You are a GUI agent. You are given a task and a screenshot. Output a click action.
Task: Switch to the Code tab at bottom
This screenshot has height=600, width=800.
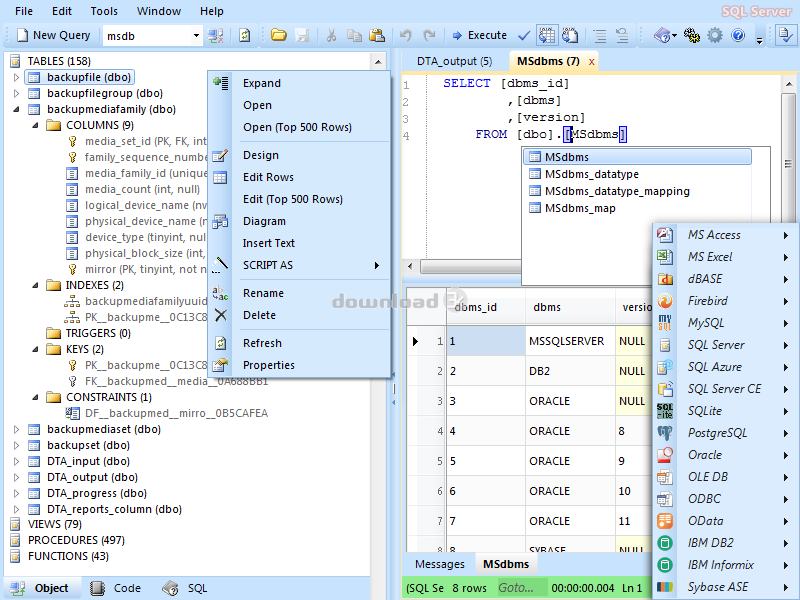[x=117, y=588]
